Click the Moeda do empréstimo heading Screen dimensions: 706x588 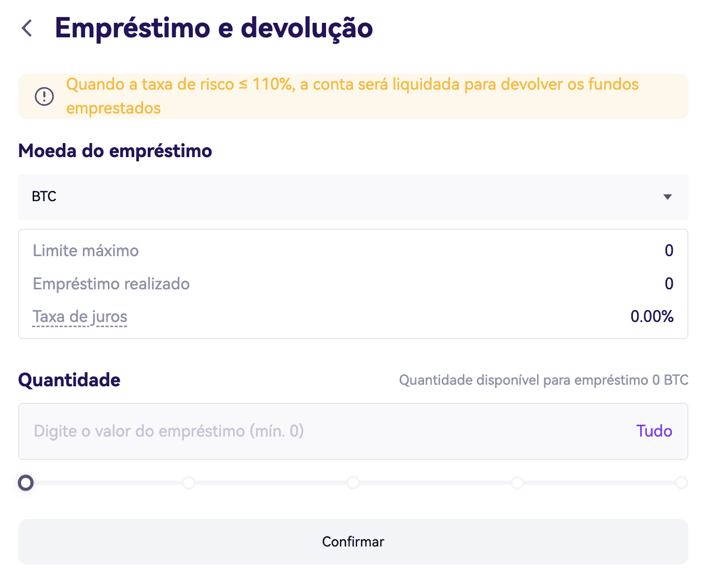click(x=115, y=151)
